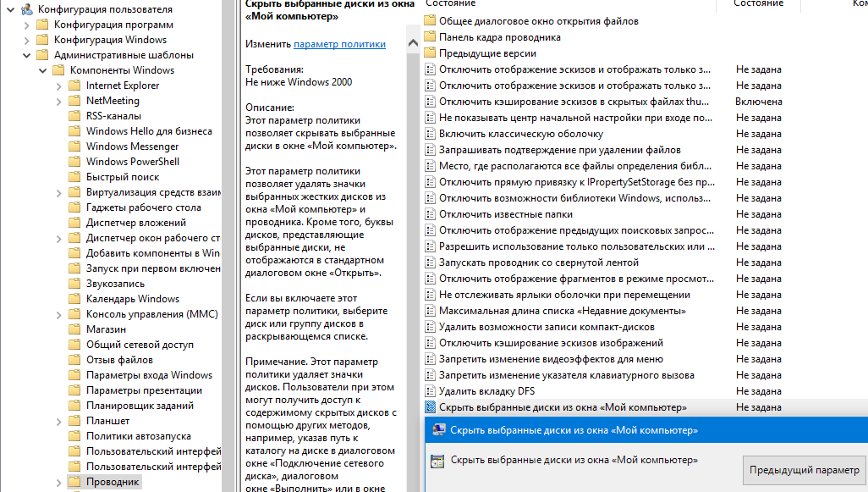Select Планировщик заданий tree item
The width and height of the screenshot is (868, 492).
140,406
